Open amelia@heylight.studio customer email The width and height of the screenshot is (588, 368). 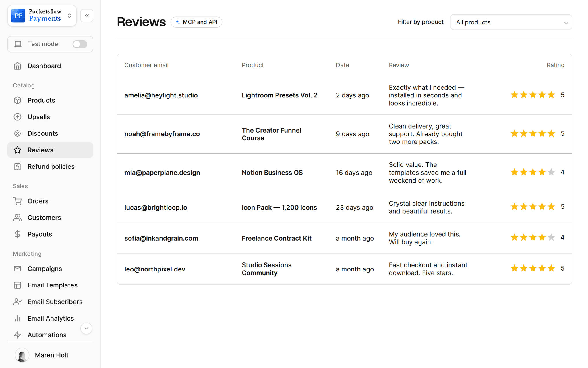coord(161,95)
